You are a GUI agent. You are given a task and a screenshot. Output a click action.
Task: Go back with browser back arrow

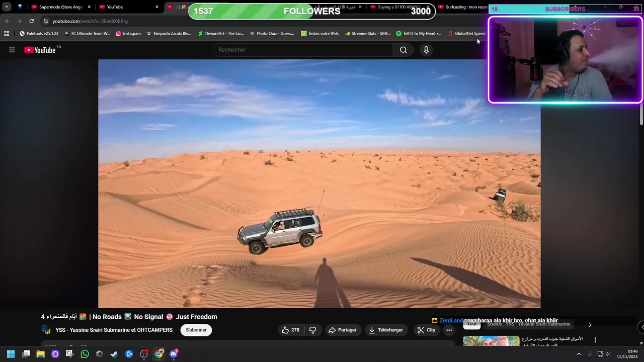(x=7, y=21)
